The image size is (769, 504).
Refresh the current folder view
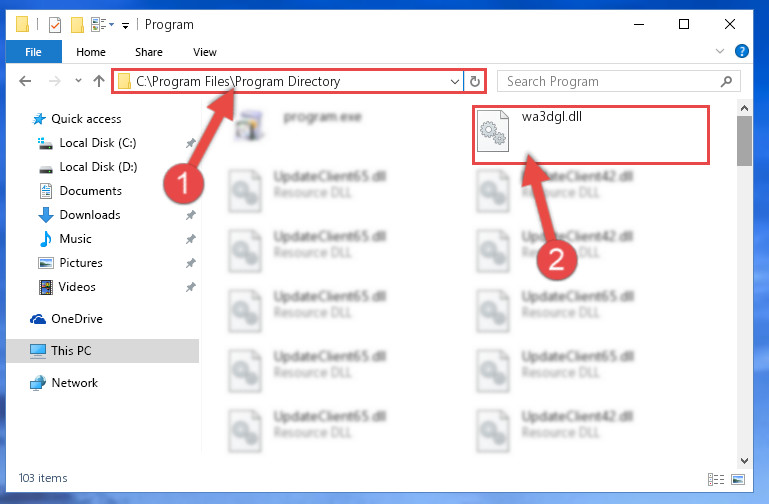tap(474, 81)
